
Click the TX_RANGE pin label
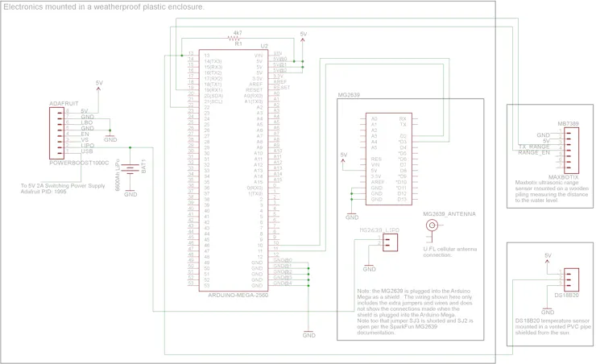click(534, 147)
